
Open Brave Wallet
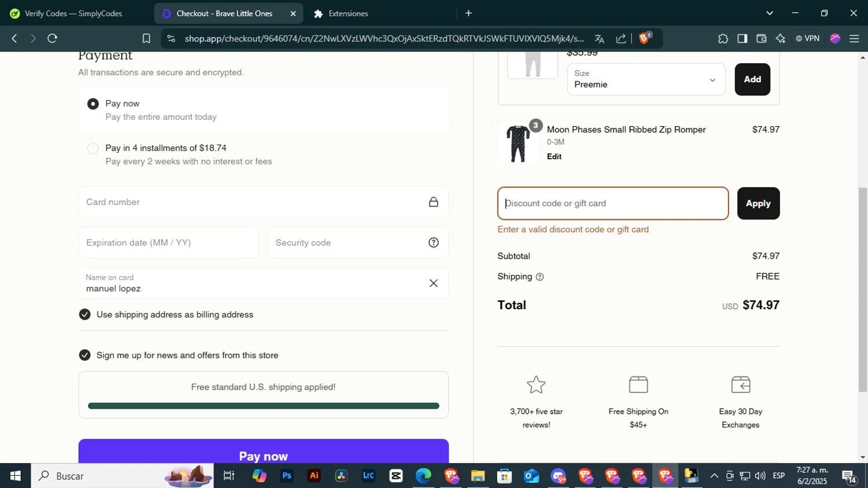click(762, 38)
